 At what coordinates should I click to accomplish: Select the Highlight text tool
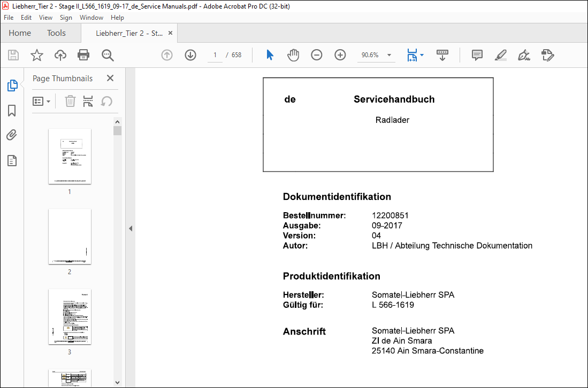[501, 55]
